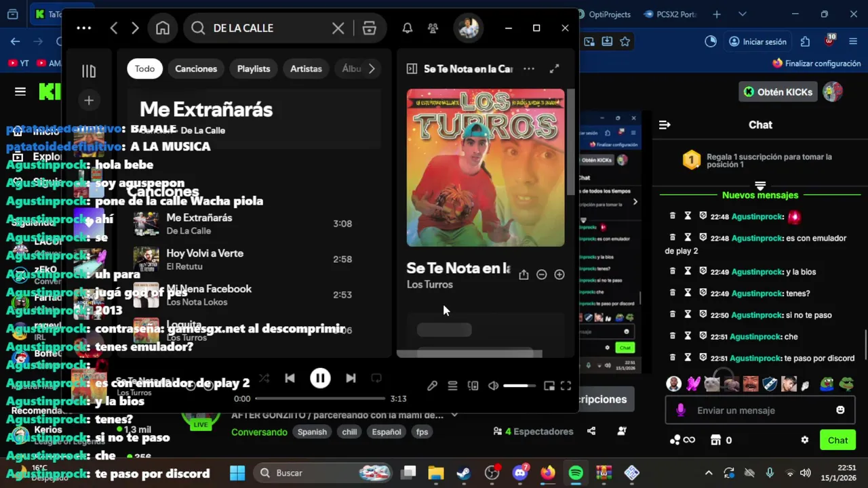Select the Canciones filter chip
The image size is (868, 488).
coord(196,68)
